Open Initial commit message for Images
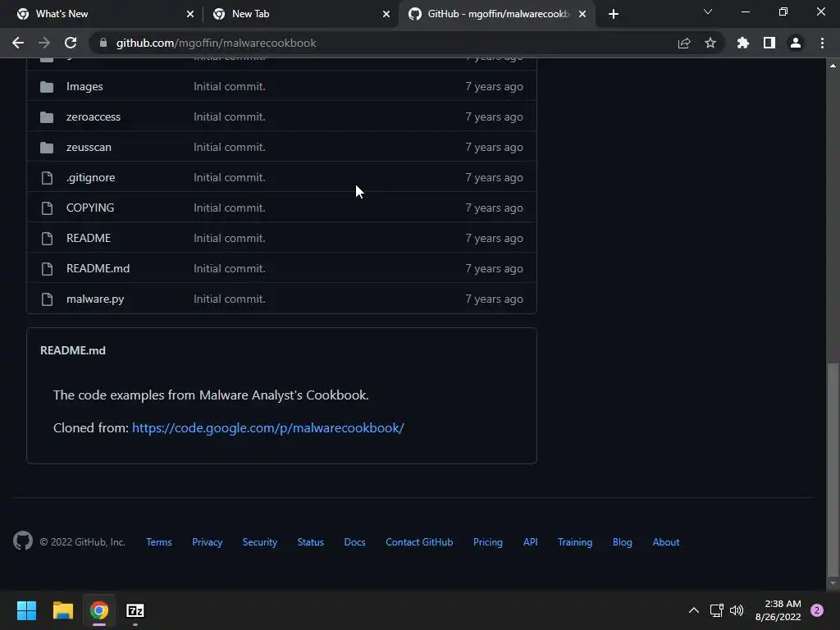Image resolution: width=840 pixels, height=630 pixels. 230,87
